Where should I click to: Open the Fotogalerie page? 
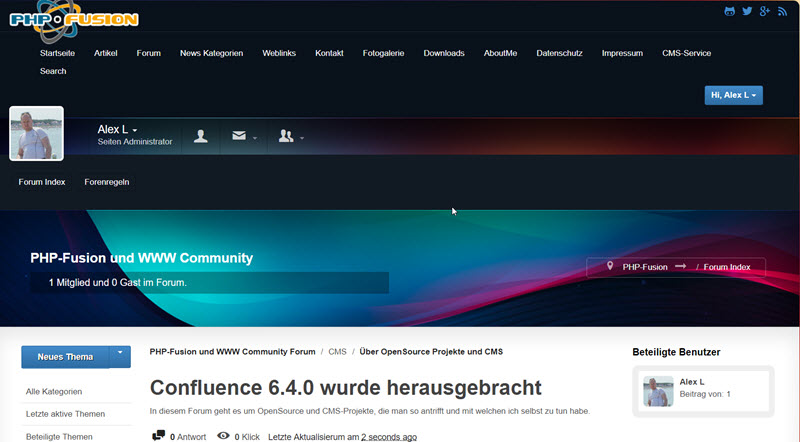[x=383, y=53]
